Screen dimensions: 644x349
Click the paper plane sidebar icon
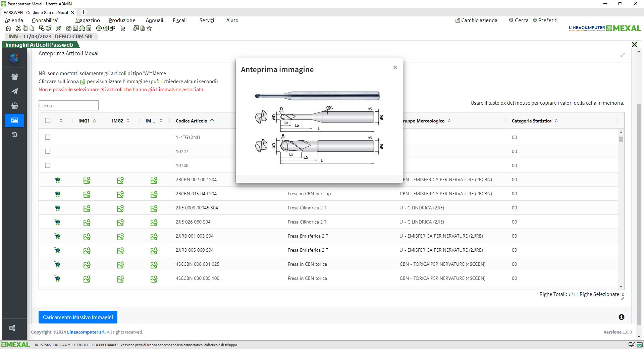tap(14, 91)
